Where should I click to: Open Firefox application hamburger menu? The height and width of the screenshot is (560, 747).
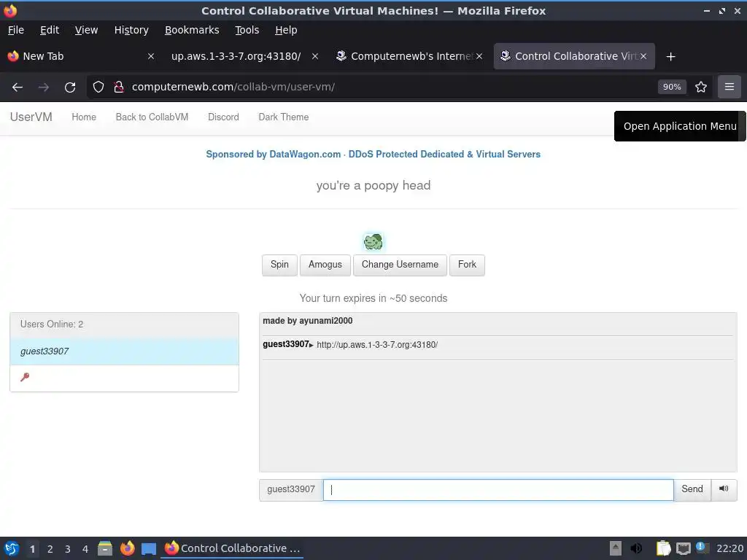(729, 87)
